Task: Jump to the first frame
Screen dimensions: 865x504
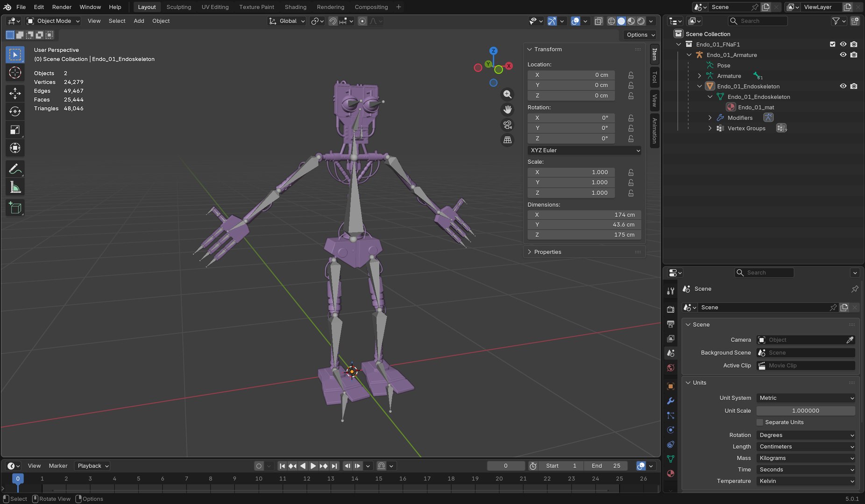Action: (x=282, y=466)
